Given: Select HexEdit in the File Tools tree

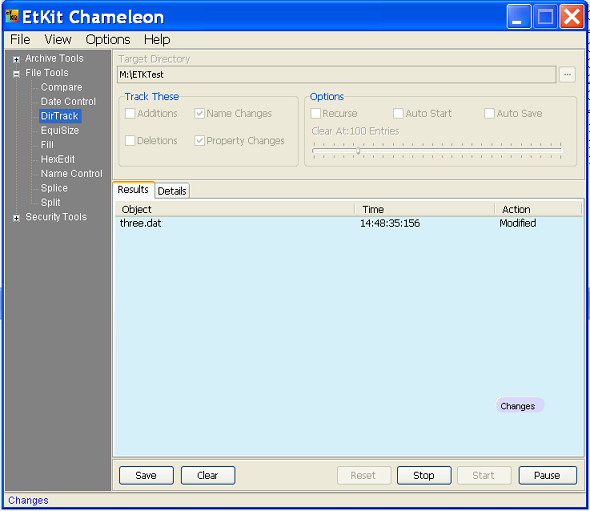Looking at the screenshot, I should 58,159.
